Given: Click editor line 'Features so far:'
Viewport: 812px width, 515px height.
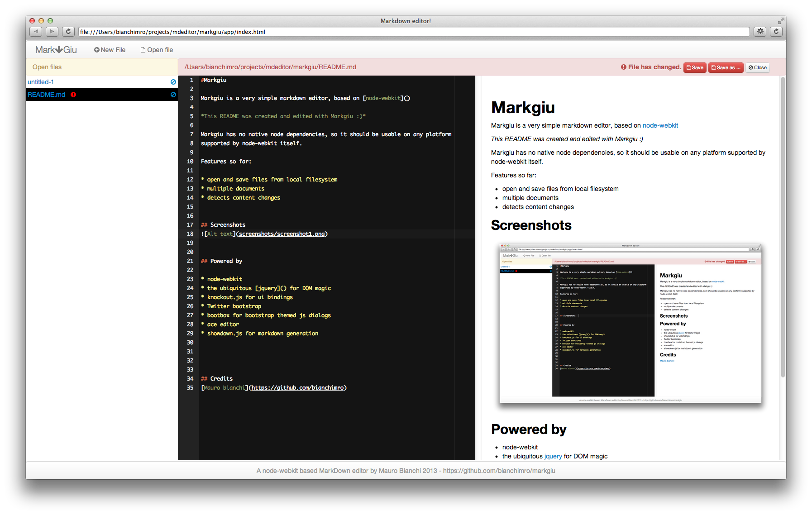Looking at the screenshot, I should pos(226,161).
